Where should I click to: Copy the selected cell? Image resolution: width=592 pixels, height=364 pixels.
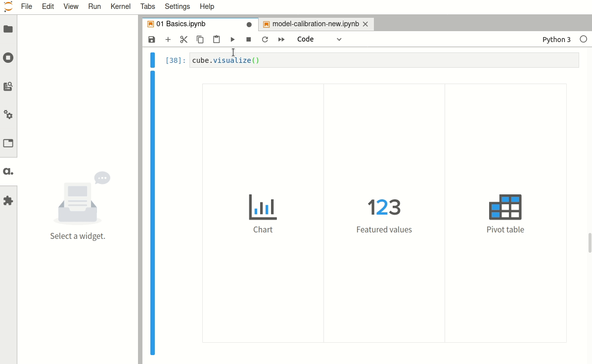tap(200, 39)
